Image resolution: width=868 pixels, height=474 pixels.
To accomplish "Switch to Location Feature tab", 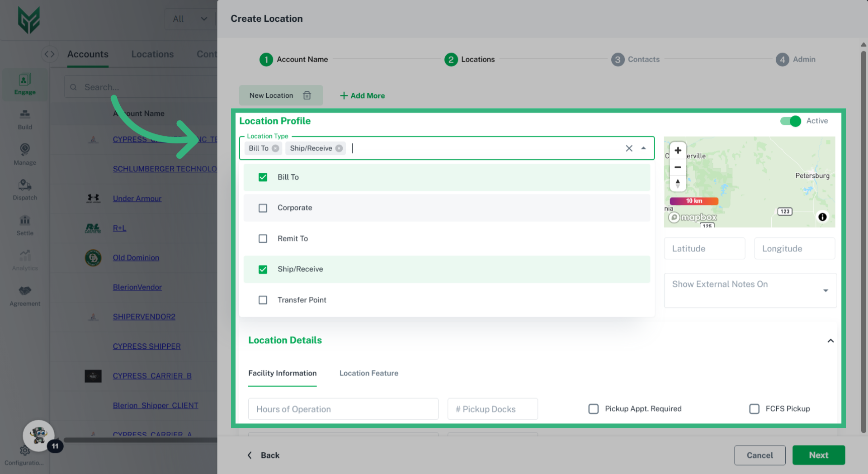I will [368, 373].
